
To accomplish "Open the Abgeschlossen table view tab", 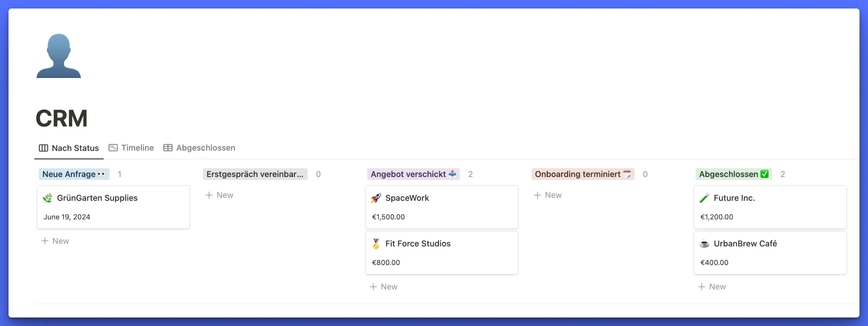I will point(205,148).
